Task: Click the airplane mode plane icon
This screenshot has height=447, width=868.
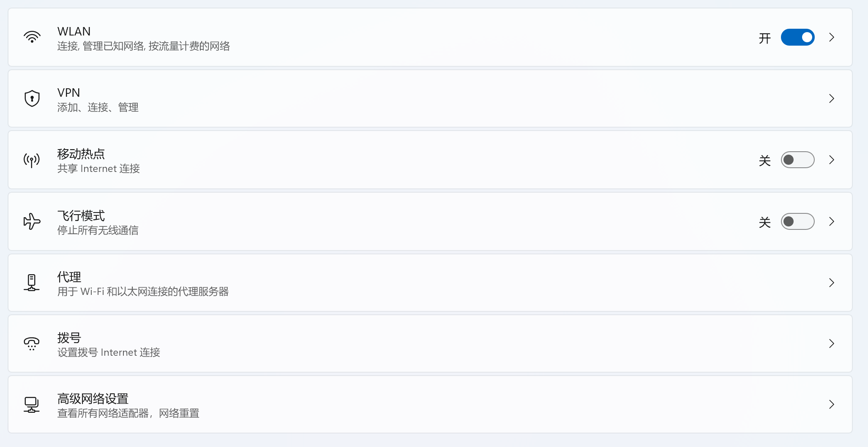Action: 32,221
